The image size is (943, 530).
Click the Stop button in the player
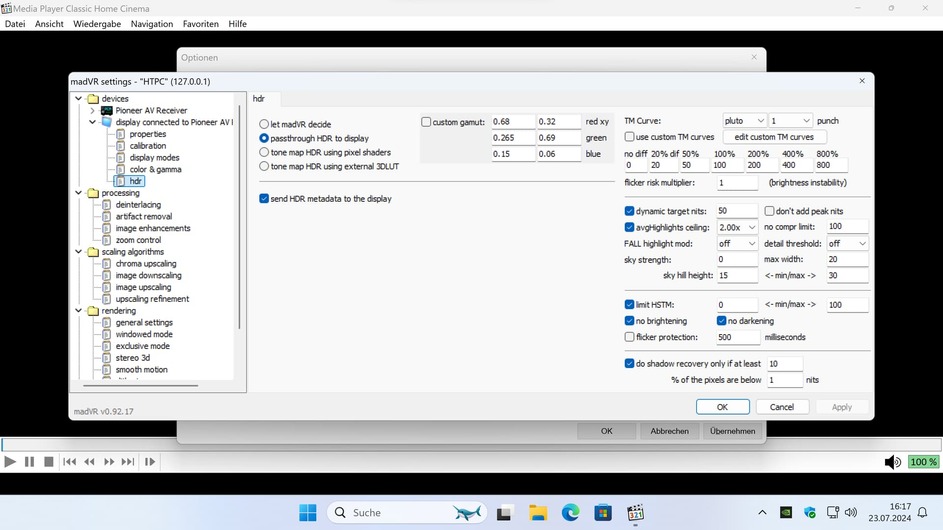click(49, 461)
